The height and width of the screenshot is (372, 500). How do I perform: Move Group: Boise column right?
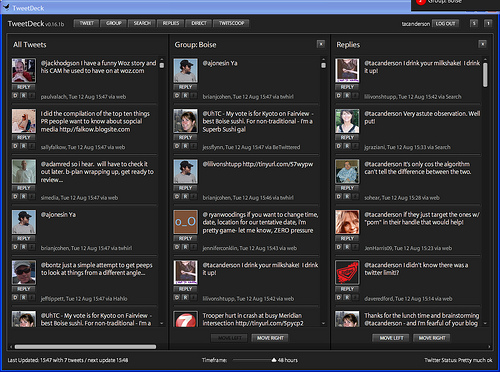pyautogui.click(x=270, y=338)
